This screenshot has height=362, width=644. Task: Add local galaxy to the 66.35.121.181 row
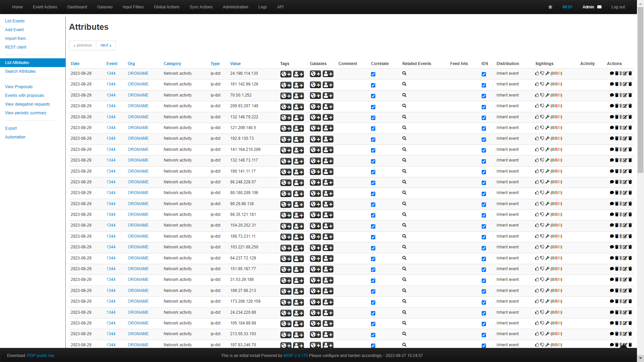(x=328, y=215)
